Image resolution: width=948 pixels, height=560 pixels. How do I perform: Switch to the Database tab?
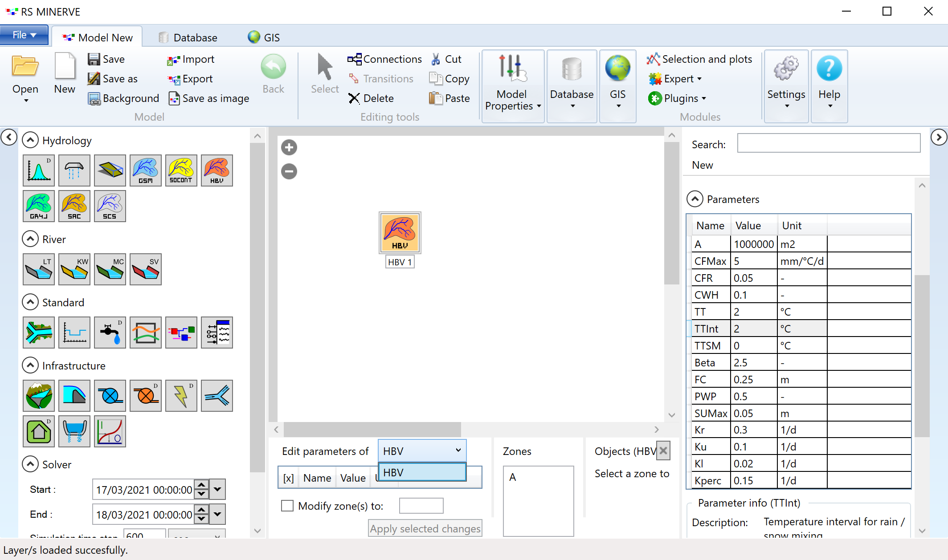click(x=188, y=37)
